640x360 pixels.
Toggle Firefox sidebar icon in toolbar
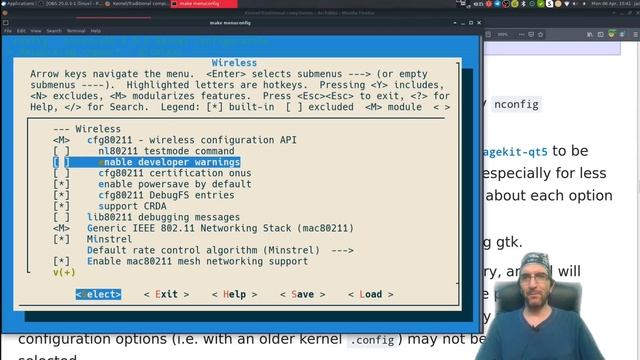pos(600,35)
